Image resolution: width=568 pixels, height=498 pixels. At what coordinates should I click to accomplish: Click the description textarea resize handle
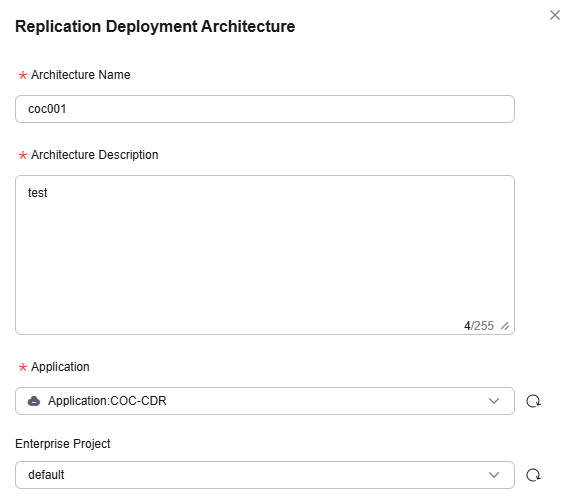505,326
